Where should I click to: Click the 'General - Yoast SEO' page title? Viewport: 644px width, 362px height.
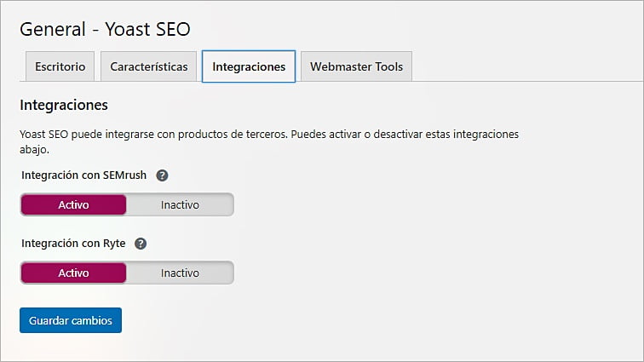[x=105, y=29]
